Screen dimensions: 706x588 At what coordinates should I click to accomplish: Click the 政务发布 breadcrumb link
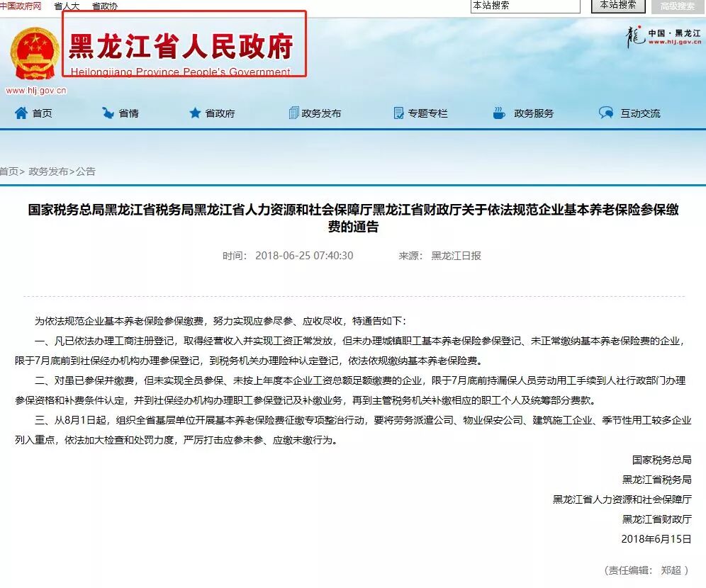48,171
